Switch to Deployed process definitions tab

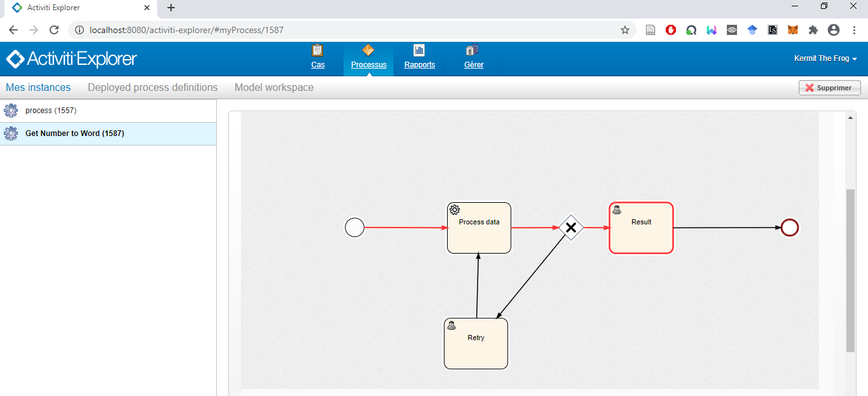point(153,88)
